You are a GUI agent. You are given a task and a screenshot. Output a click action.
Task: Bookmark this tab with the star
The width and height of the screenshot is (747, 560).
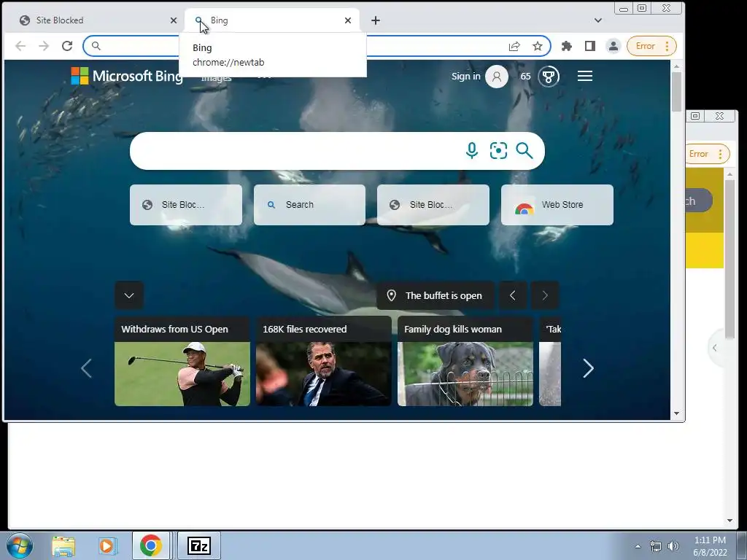point(538,46)
